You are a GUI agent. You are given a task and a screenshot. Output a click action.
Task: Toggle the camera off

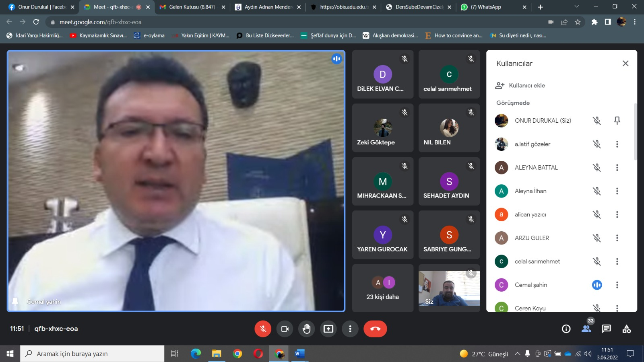(285, 329)
